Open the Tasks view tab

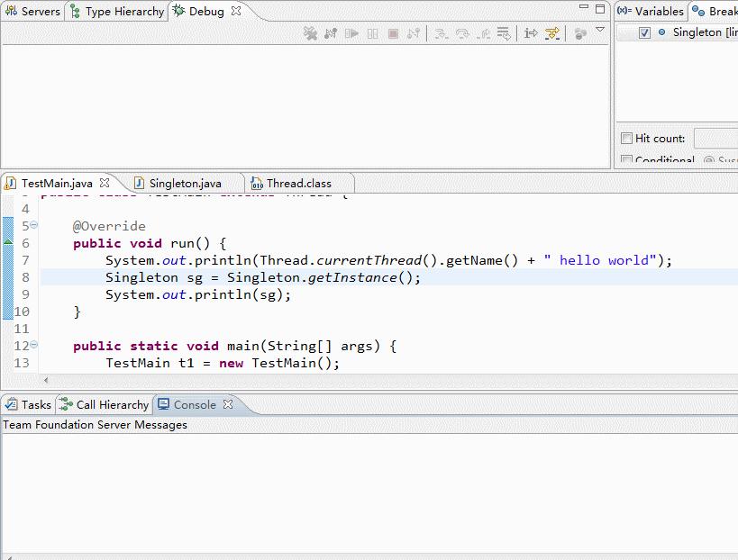[x=28, y=405]
